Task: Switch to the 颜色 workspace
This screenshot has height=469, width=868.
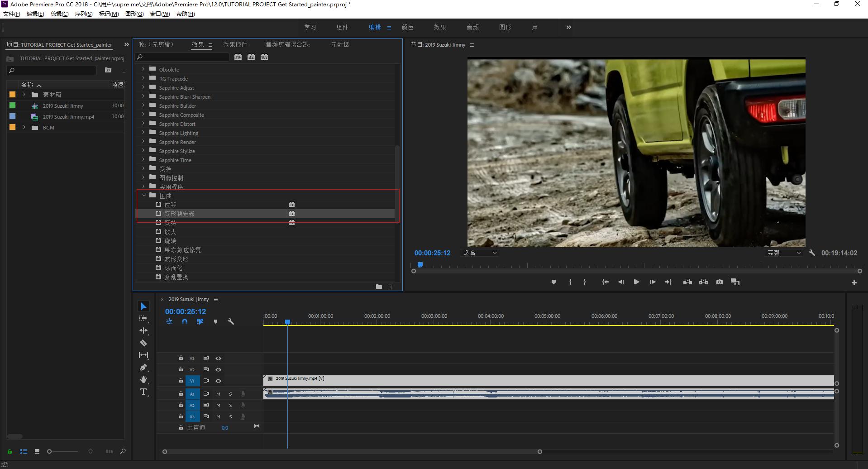Action: click(407, 27)
